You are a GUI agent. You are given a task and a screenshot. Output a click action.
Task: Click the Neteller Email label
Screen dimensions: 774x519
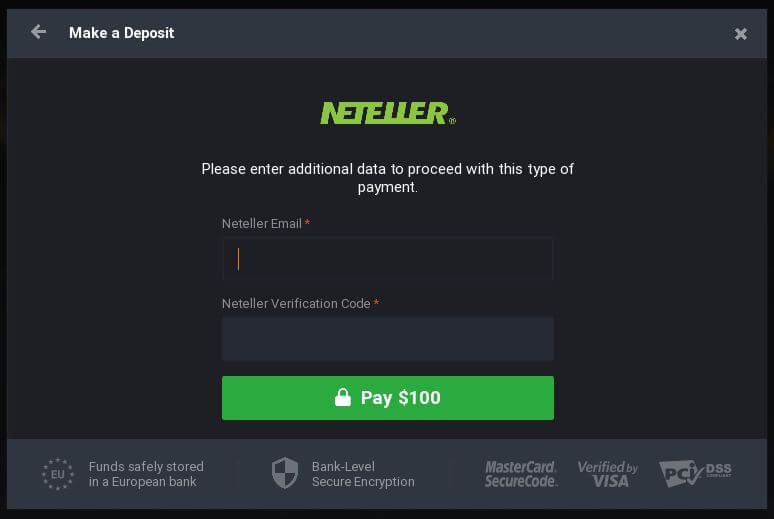[x=262, y=224]
